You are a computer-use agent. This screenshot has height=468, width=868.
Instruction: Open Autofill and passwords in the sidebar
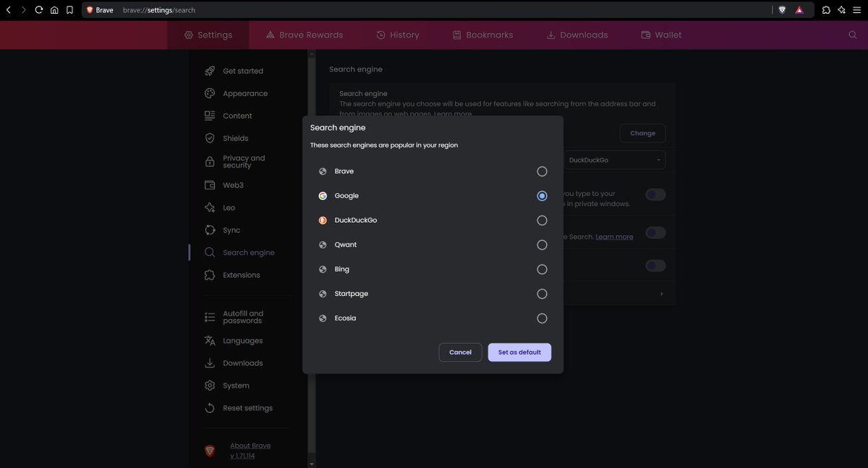[243, 317]
